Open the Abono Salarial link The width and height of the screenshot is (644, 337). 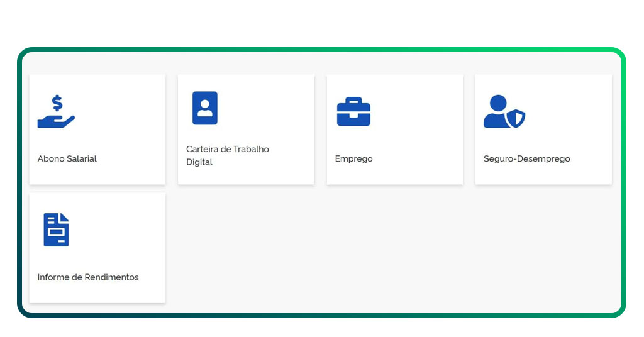click(x=67, y=159)
